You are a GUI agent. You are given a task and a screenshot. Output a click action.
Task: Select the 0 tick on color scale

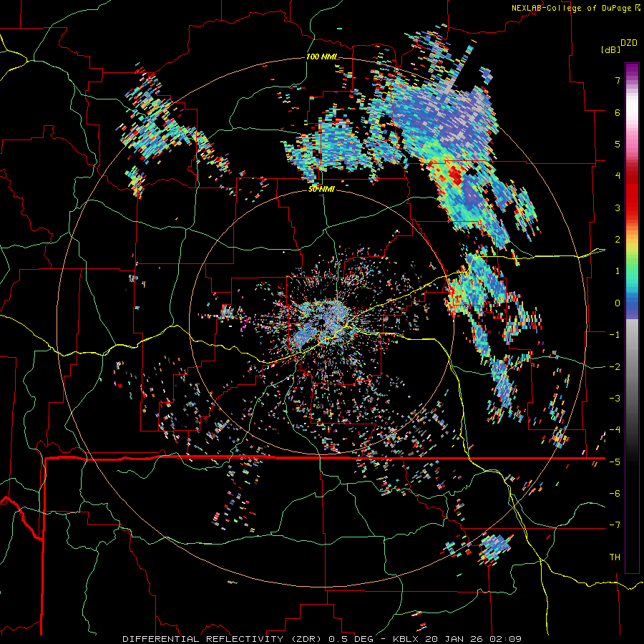pos(618,303)
